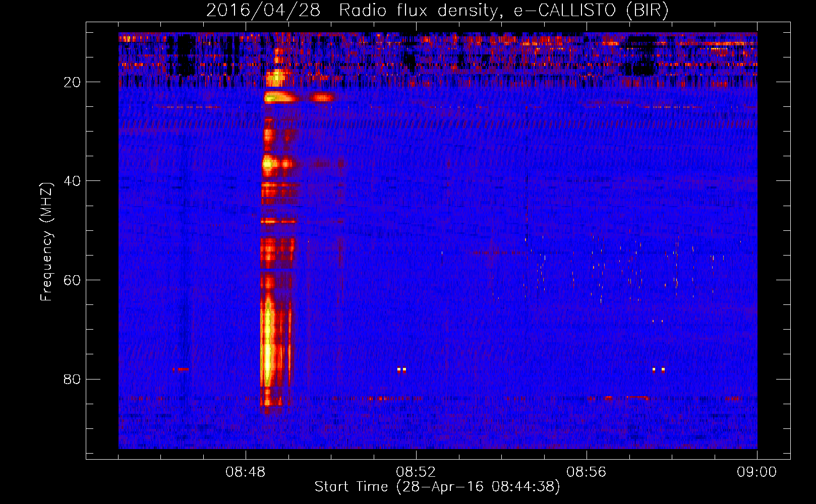Click the bright burst patch near 23 MHz

pos(281,97)
